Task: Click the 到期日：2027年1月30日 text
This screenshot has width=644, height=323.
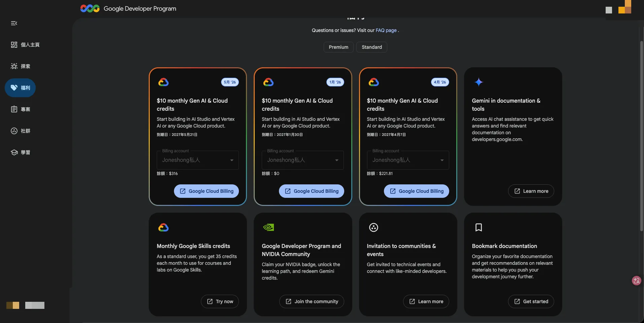Action: click(x=282, y=135)
